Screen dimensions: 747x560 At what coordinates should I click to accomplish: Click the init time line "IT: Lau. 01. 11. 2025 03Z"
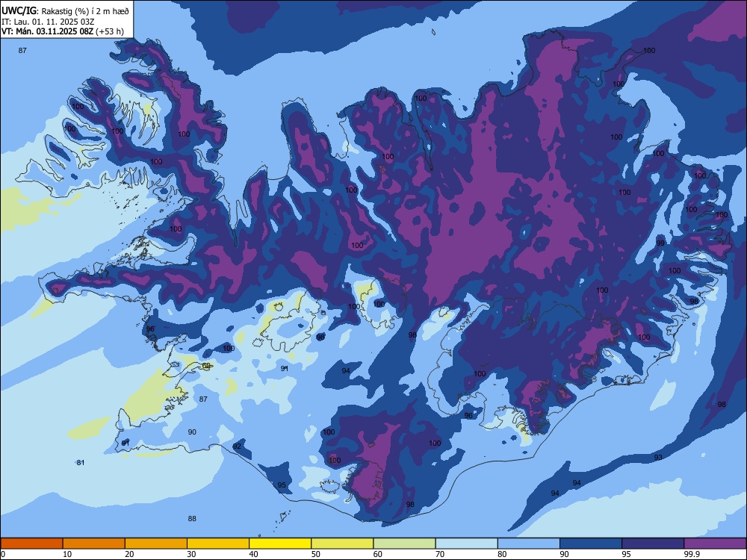click(x=46, y=22)
